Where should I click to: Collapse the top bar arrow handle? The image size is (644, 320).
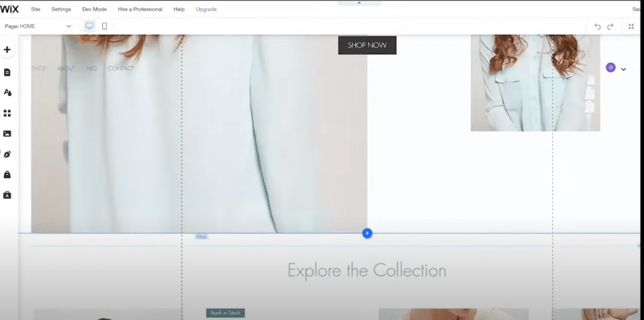(359, 2)
